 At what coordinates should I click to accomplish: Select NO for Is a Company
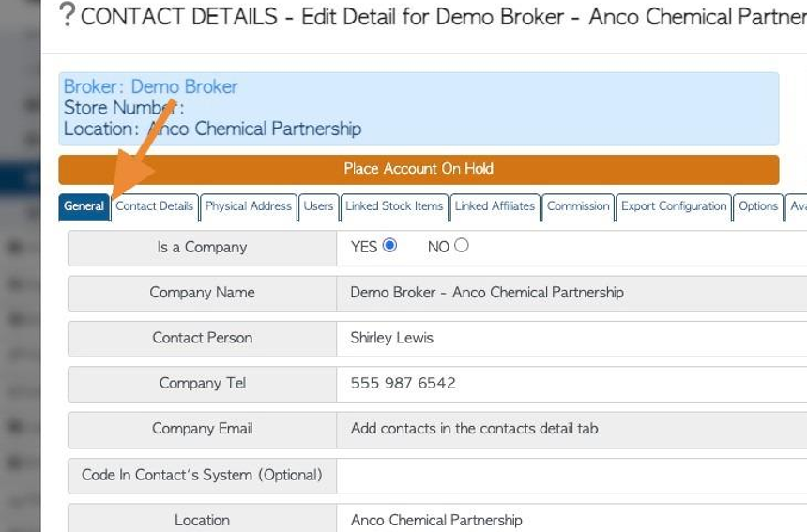pyautogui.click(x=461, y=246)
